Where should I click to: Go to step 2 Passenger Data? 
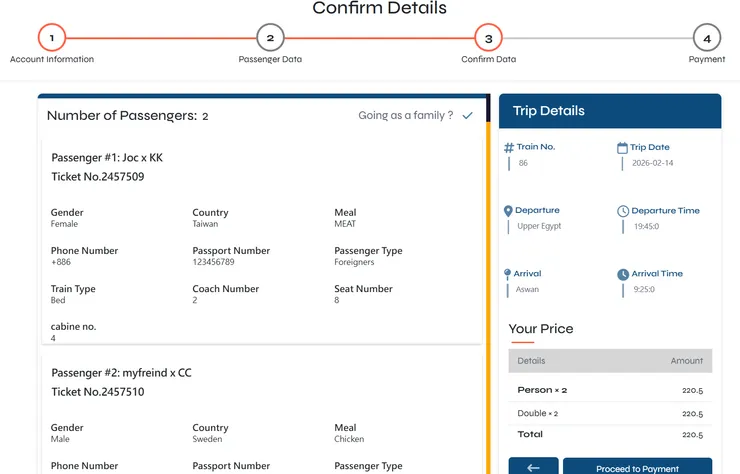click(270, 39)
